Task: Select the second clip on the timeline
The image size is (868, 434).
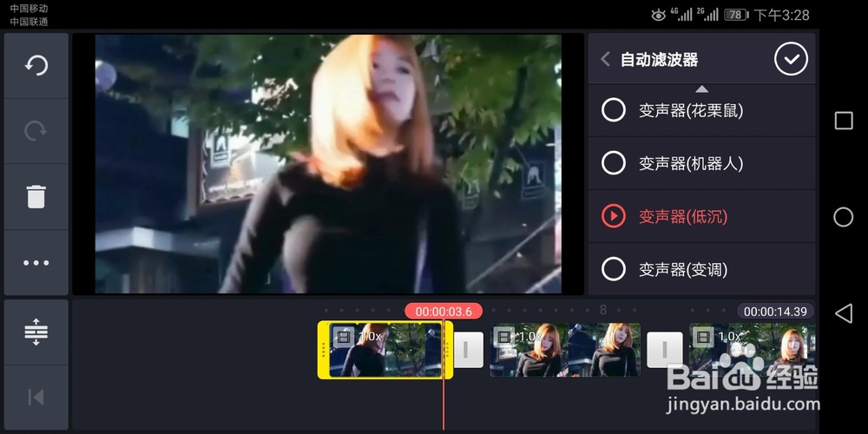Action: pos(565,350)
